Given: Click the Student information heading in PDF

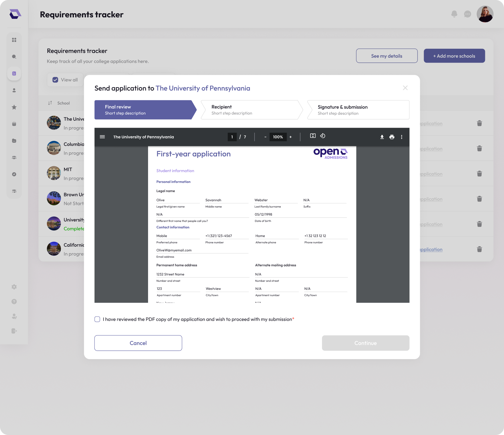Looking at the screenshot, I should pyautogui.click(x=175, y=171).
